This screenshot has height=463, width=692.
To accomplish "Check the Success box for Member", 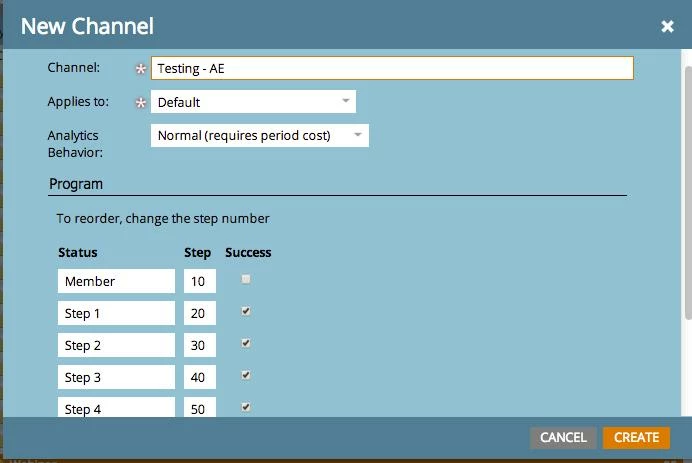I will 246,279.
